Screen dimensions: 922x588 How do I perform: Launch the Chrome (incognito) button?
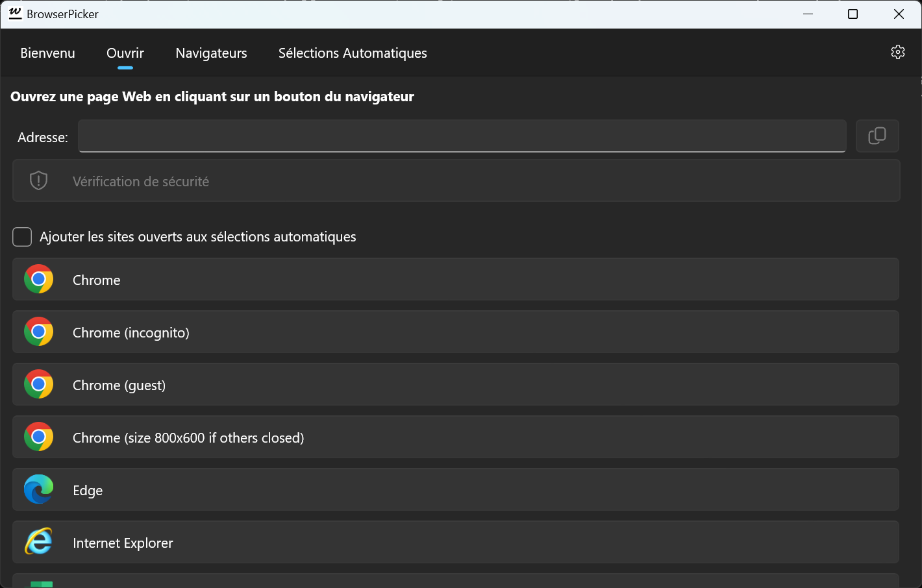pos(456,332)
